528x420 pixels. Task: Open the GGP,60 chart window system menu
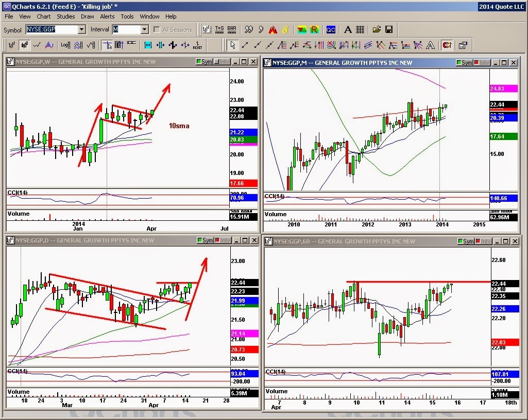[x=268, y=241]
